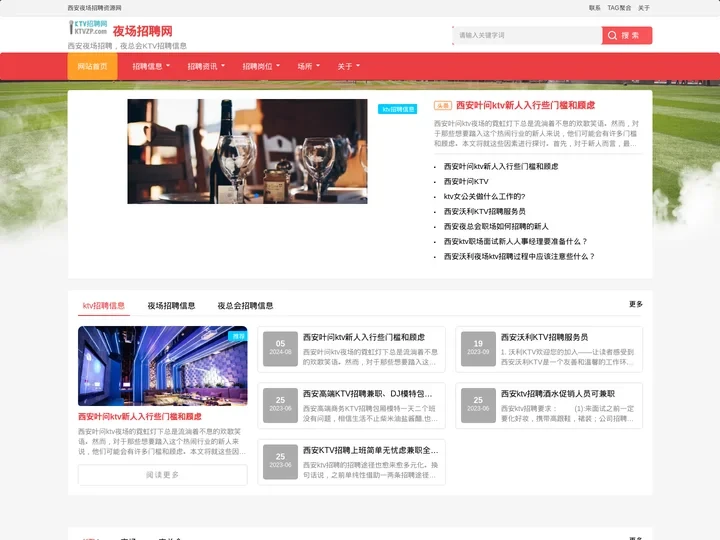Click the 阅读更多 button
Screen dimensions: 720x540
click(x=163, y=475)
